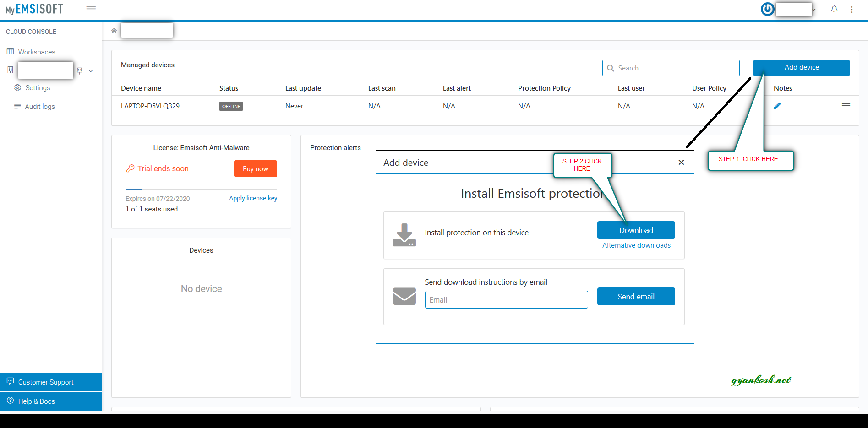This screenshot has width=868, height=428.
Task: Expand the workspace chevron
Action: 91,71
